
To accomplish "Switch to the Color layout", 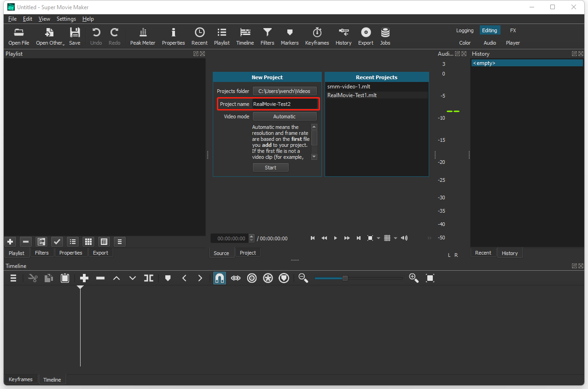I will coord(465,42).
